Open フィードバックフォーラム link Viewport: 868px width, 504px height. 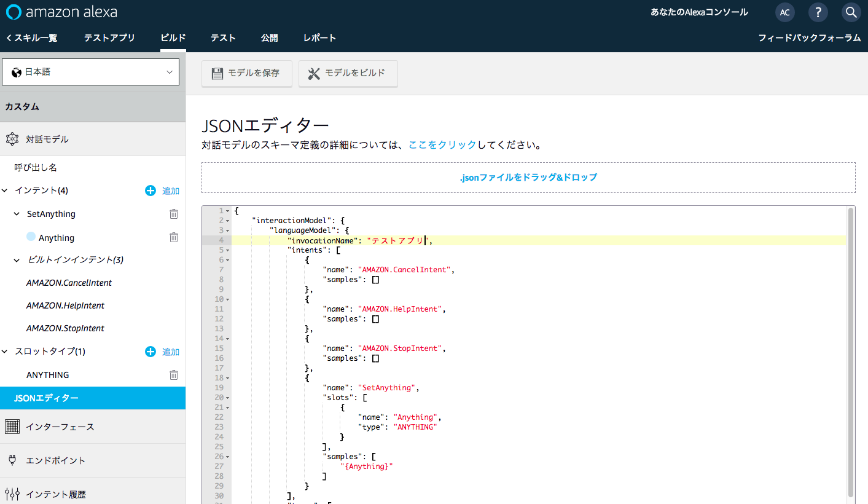[x=809, y=38]
